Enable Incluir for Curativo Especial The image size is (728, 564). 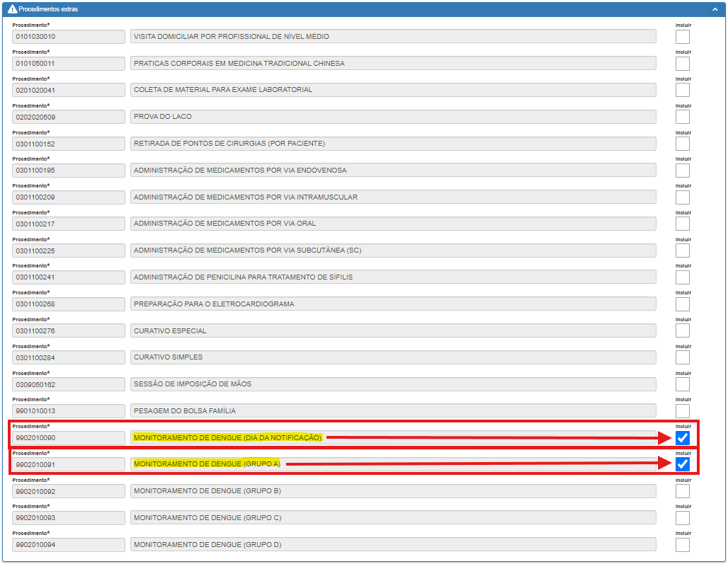(x=683, y=331)
